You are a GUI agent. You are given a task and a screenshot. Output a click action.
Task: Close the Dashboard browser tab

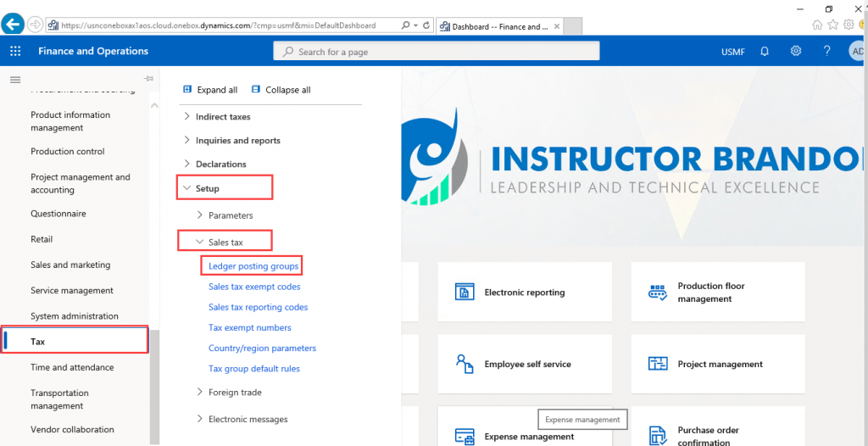tap(556, 26)
